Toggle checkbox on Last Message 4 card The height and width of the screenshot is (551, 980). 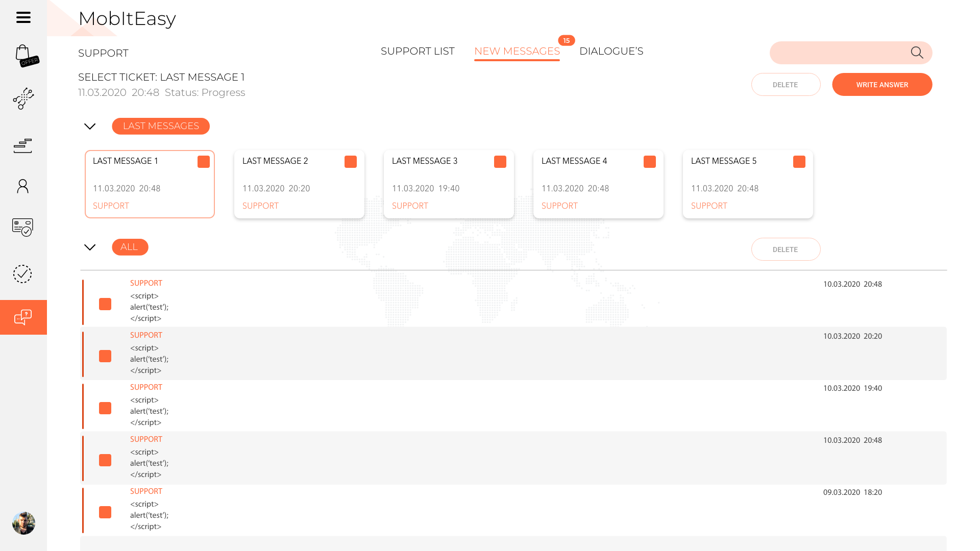click(650, 162)
